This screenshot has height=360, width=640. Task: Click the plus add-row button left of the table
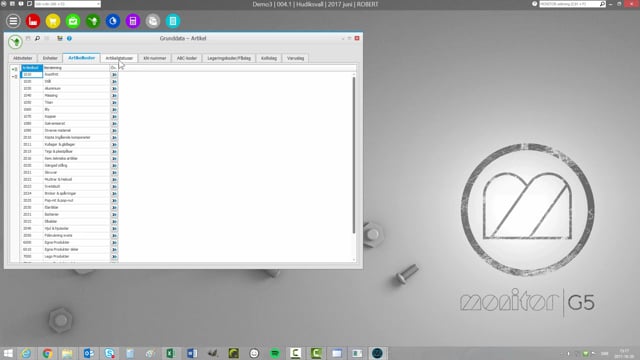pyautogui.click(x=15, y=69)
